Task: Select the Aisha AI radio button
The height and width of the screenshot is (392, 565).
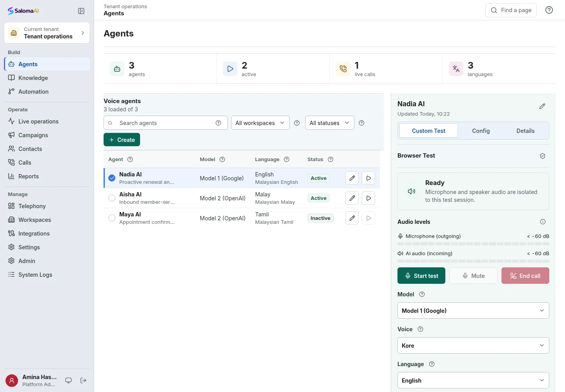Action: click(112, 198)
